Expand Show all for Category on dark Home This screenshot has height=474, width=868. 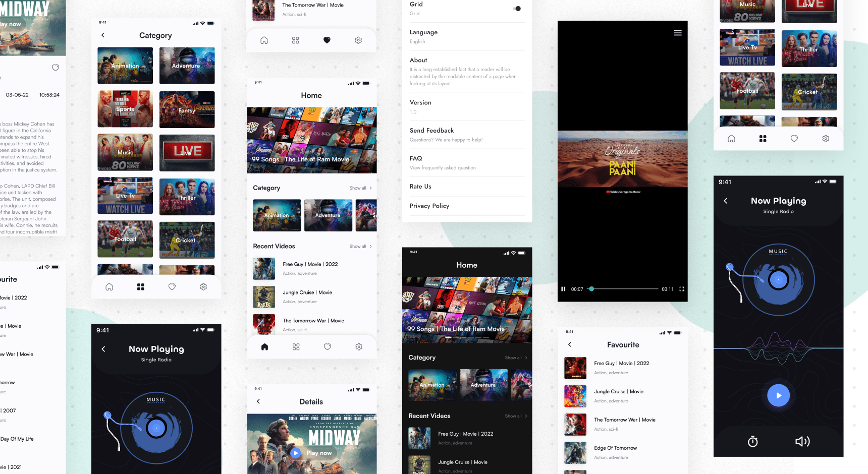pyautogui.click(x=516, y=358)
